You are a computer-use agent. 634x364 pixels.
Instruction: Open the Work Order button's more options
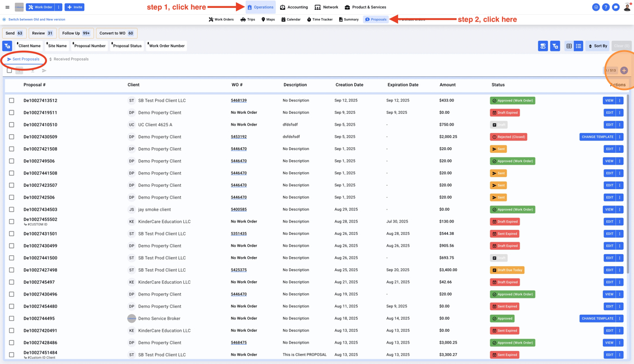[59, 7]
